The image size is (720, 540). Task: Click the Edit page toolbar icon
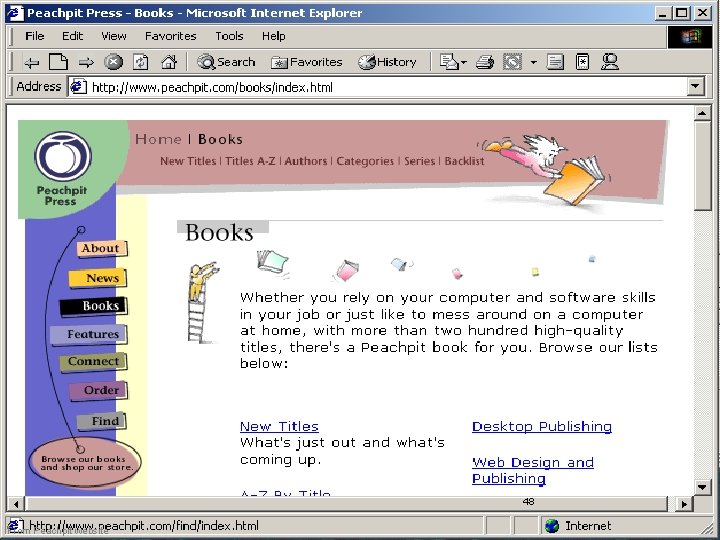coord(512,62)
